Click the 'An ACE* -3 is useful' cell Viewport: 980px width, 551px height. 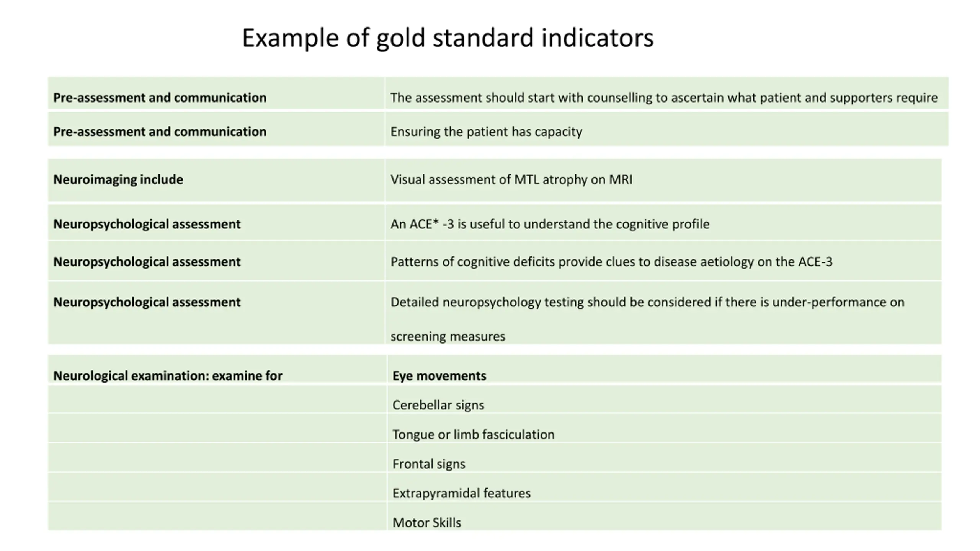[550, 224]
